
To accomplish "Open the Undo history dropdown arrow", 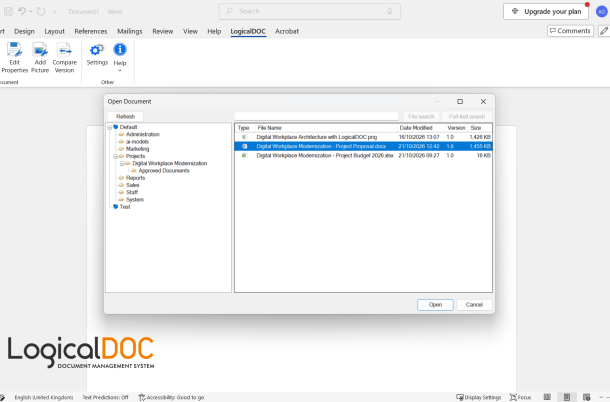I will (30, 11).
